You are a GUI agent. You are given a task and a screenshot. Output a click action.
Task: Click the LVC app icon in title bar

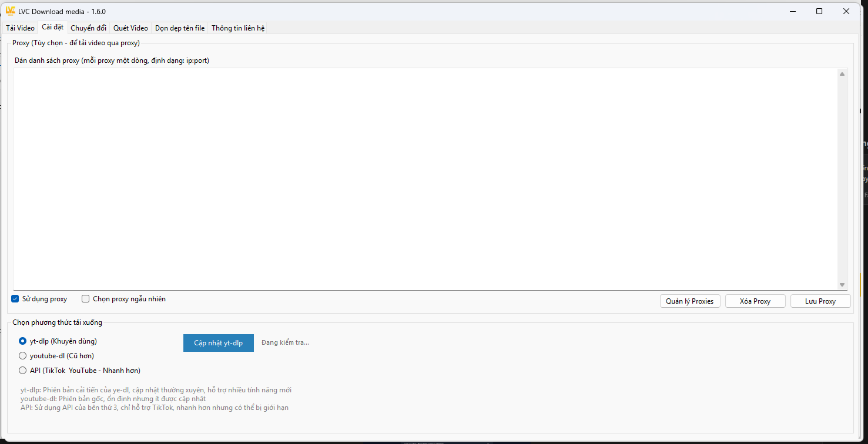(10, 11)
